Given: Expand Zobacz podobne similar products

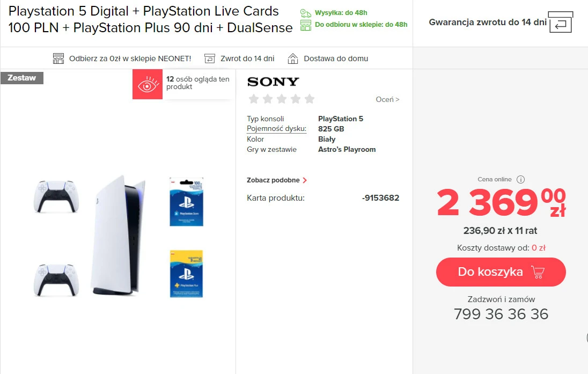Looking at the screenshot, I should tap(277, 180).
